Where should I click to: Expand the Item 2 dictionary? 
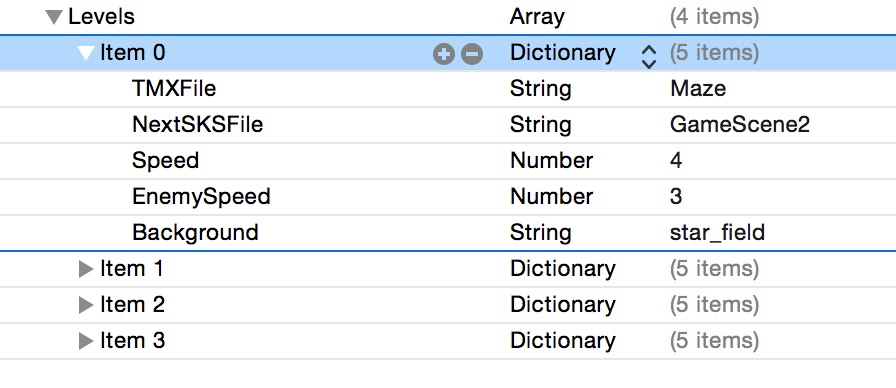[86, 305]
